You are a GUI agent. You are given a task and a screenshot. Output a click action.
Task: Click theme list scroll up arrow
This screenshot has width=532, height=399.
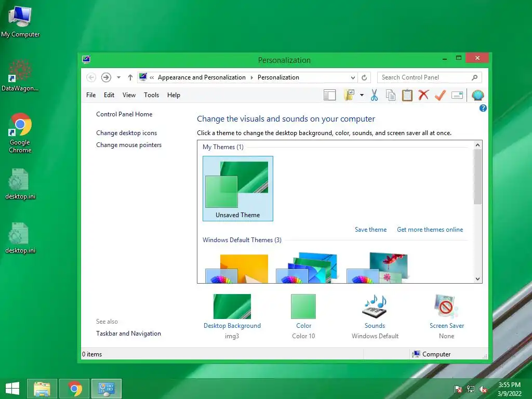(x=478, y=145)
